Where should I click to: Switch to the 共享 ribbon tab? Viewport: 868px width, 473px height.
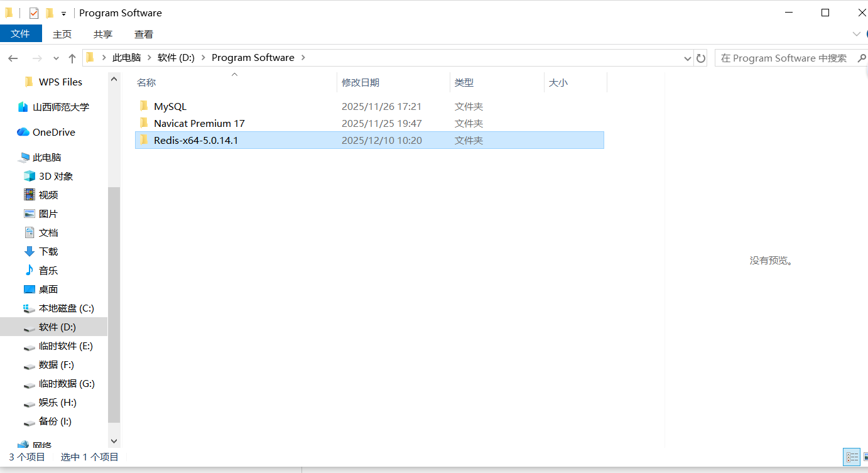pyautogui.click(x=103, y=34)
